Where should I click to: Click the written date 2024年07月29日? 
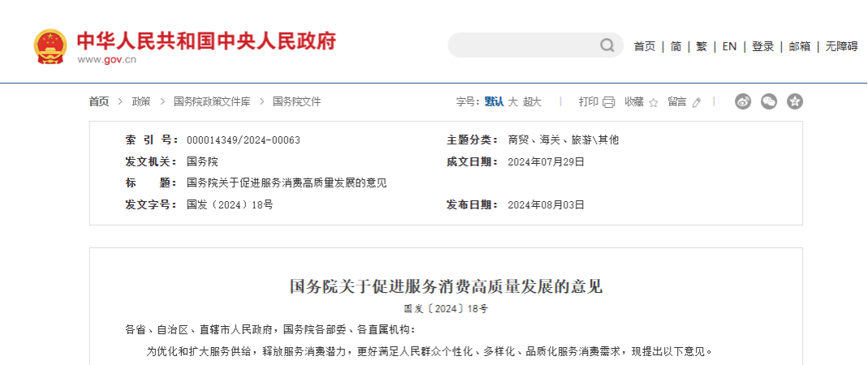(x=546, y=162)
